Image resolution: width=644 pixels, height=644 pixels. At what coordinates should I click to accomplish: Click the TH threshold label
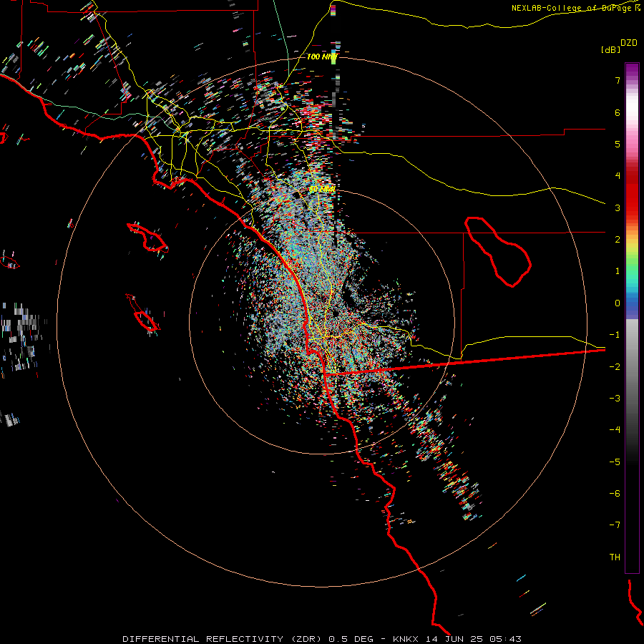[615, 557]
